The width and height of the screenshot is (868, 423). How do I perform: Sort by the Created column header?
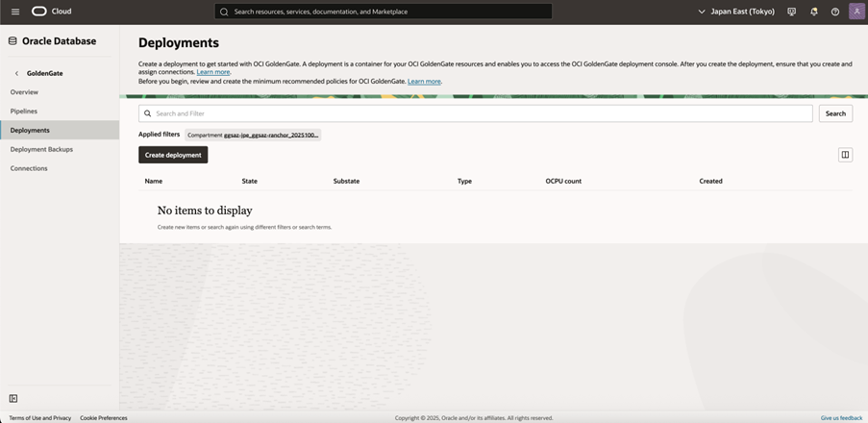(x=710, y=181)
